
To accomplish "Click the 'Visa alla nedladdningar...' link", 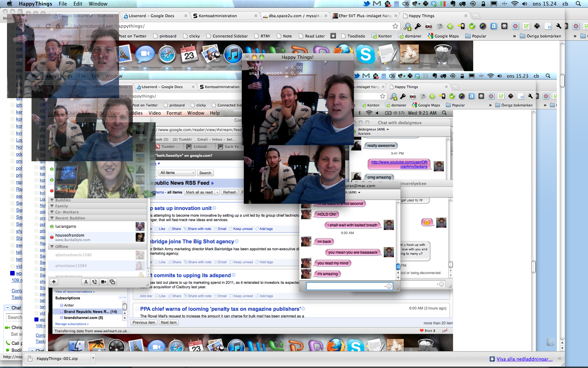I will [524, 359].
